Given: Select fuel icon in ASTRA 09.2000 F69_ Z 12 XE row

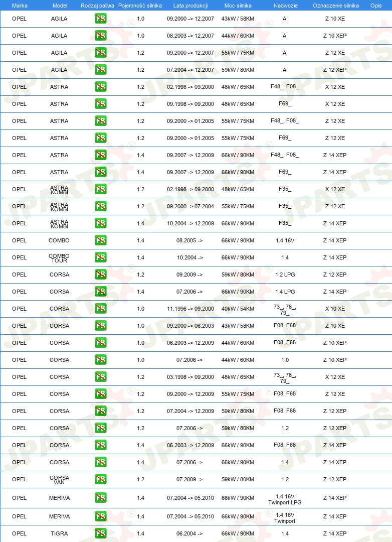Looking at the screenshot, I should point(100,138).
